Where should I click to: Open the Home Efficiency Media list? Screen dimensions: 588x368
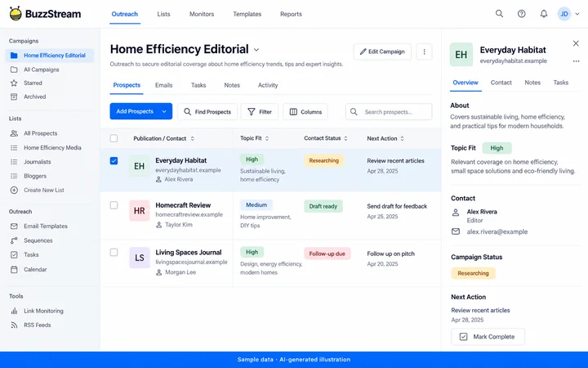pyautogui.click(x=52, y=147)
